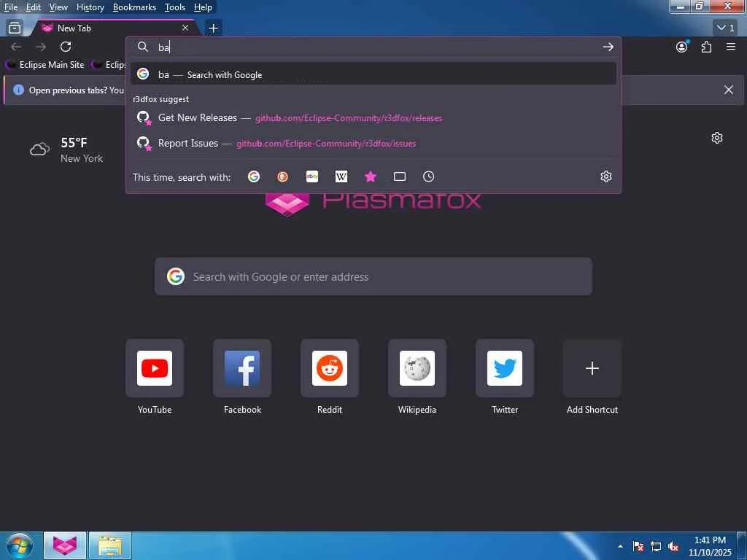This screenshot has width=747, height=560.
Task: Open the hamburger application menu
Action: 731,47
